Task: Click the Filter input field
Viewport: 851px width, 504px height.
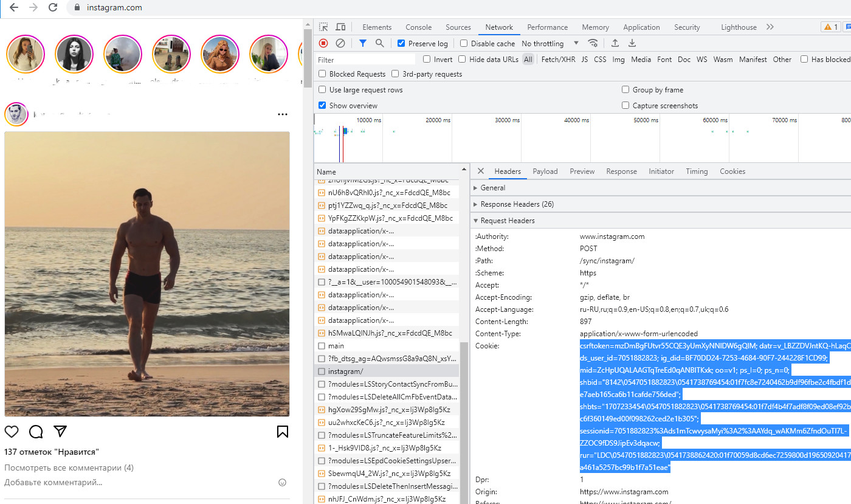Action: (365, 60)
